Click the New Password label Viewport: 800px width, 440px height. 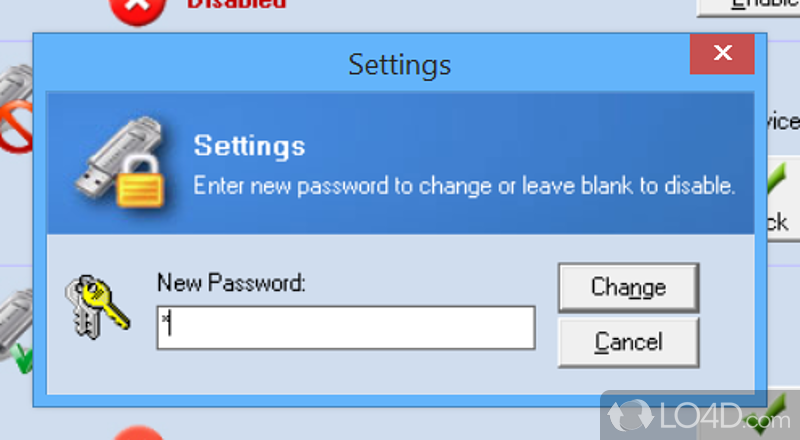tap(230, 283)
